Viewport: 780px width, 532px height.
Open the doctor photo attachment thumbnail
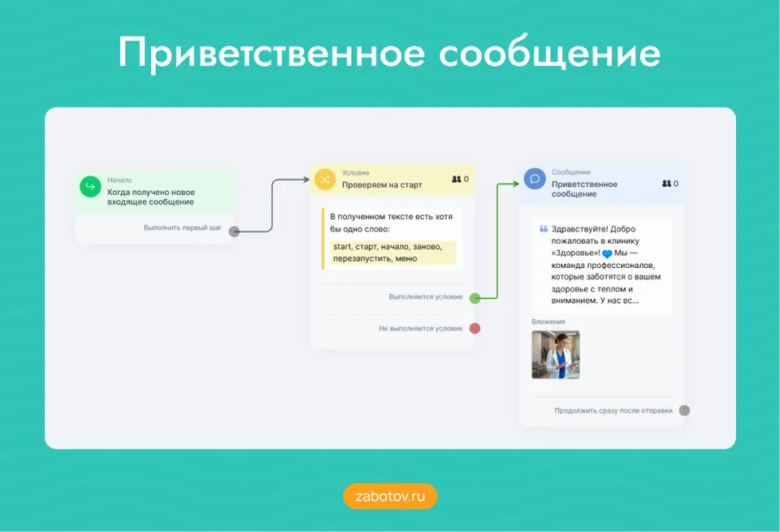(x=556, y=355)
